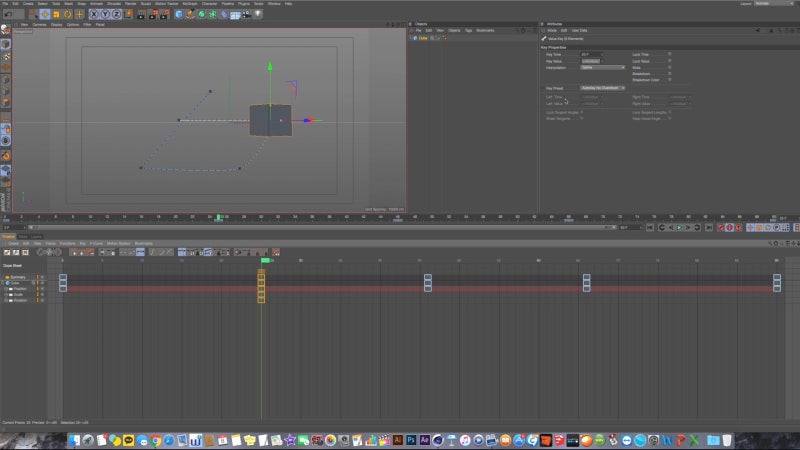The width and height of the screenshot is (800, 450).
Task: Open the Character menu
Action: pyautogui.click(x=209, y=4)
